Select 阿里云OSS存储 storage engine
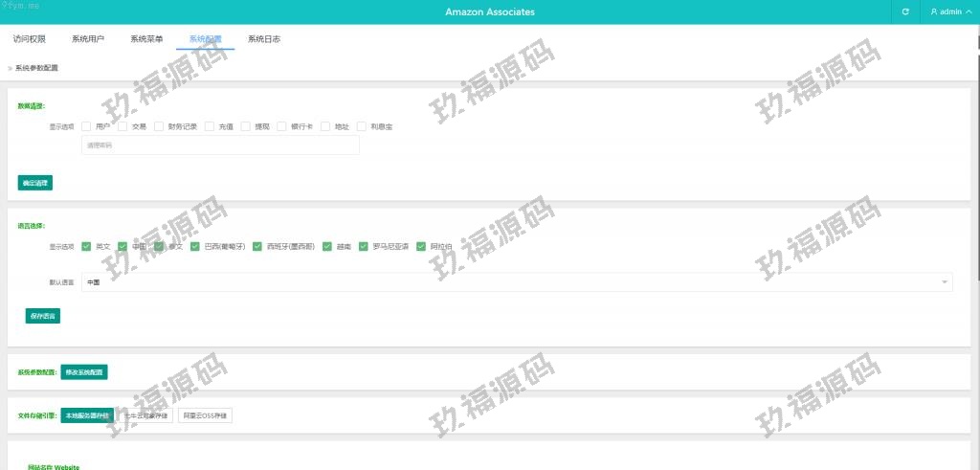Screen dimensions: 980x470 (205, 415)
